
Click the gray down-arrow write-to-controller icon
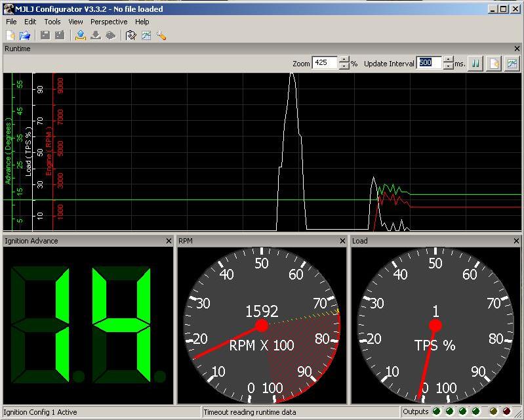click(x=96, y=35)
